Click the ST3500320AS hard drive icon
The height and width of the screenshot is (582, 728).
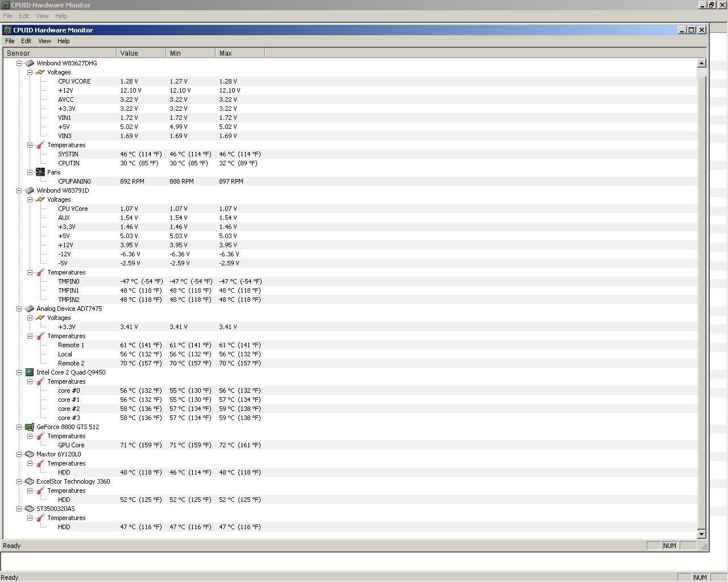(x=30, y=509)
